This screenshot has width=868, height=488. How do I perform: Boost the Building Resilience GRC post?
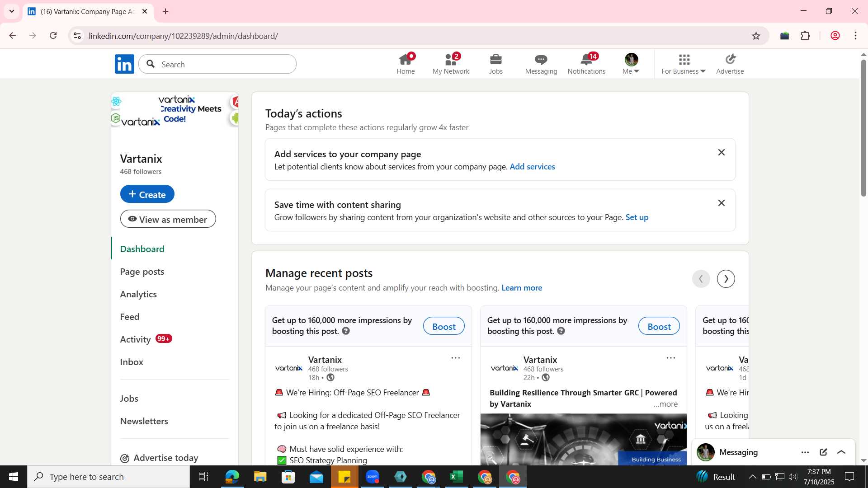(x=659, y=326)
